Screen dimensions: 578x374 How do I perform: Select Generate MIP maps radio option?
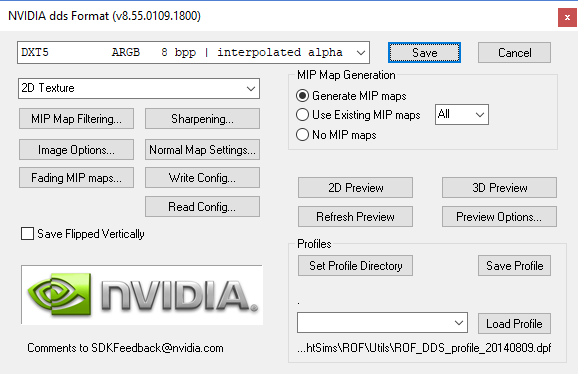click(x=302, y=96)
